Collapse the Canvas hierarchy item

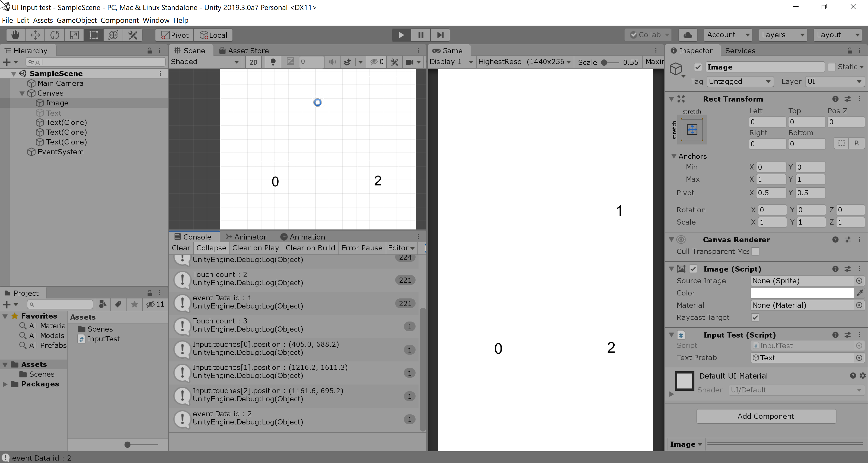click(x=22, y=93)
